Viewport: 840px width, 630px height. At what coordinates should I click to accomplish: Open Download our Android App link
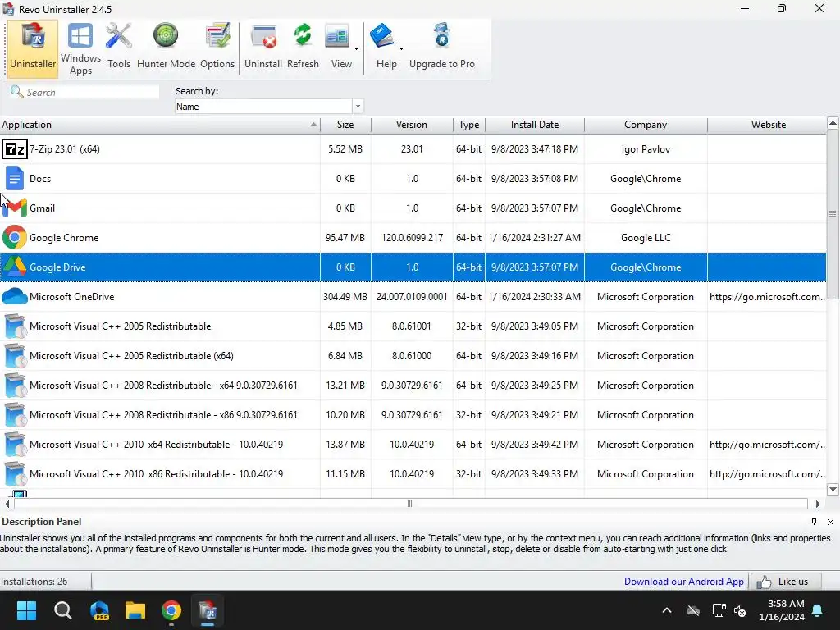tap(683, 582)
